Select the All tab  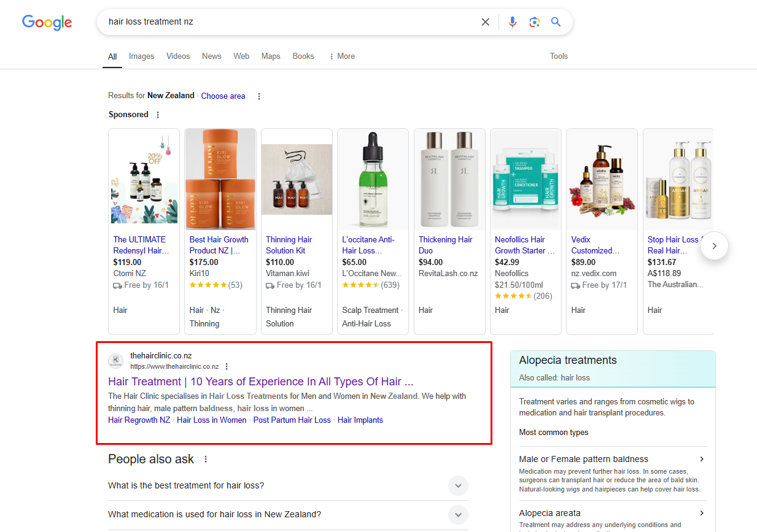[x=112, y=56]
